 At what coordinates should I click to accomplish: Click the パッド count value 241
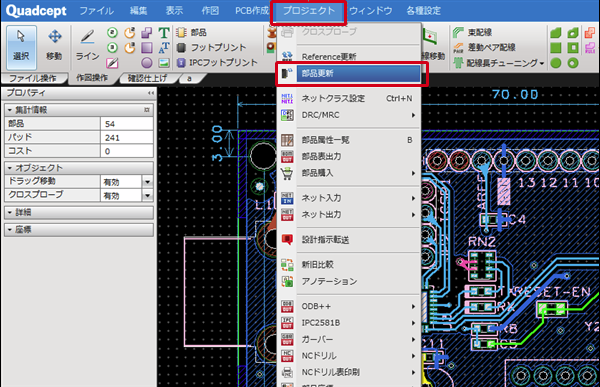coord(127,137)
